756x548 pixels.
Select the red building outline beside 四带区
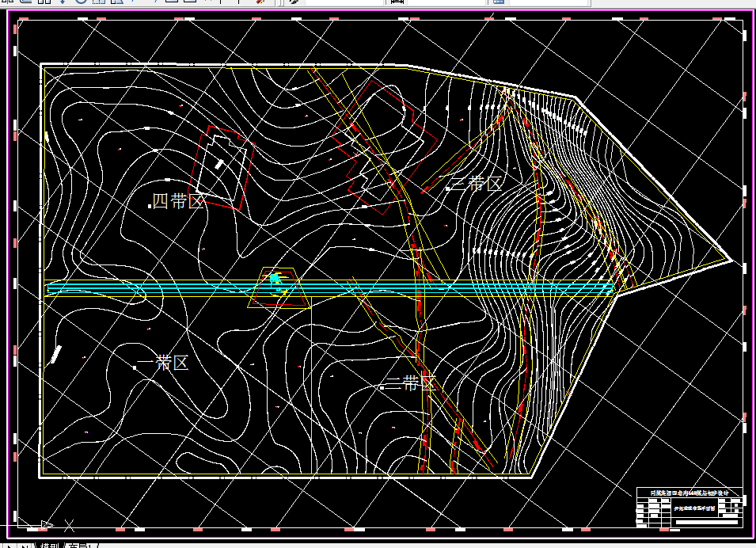[222, 168]
